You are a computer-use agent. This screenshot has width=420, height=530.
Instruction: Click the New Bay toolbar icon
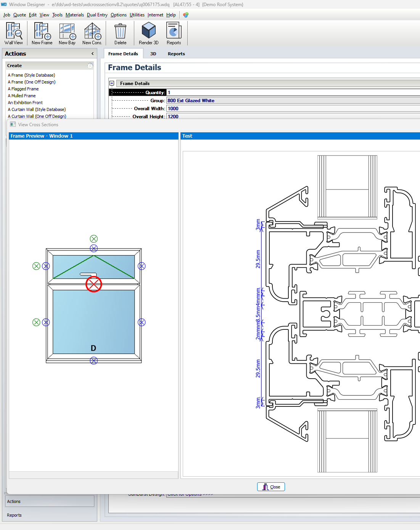tap(67, 34)
